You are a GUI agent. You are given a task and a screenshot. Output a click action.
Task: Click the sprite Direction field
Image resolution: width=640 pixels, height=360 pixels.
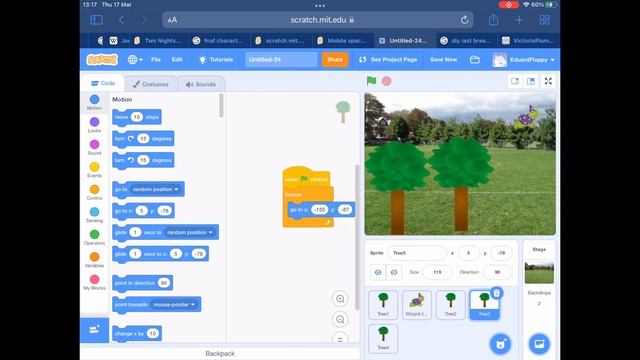coord(497,272)
